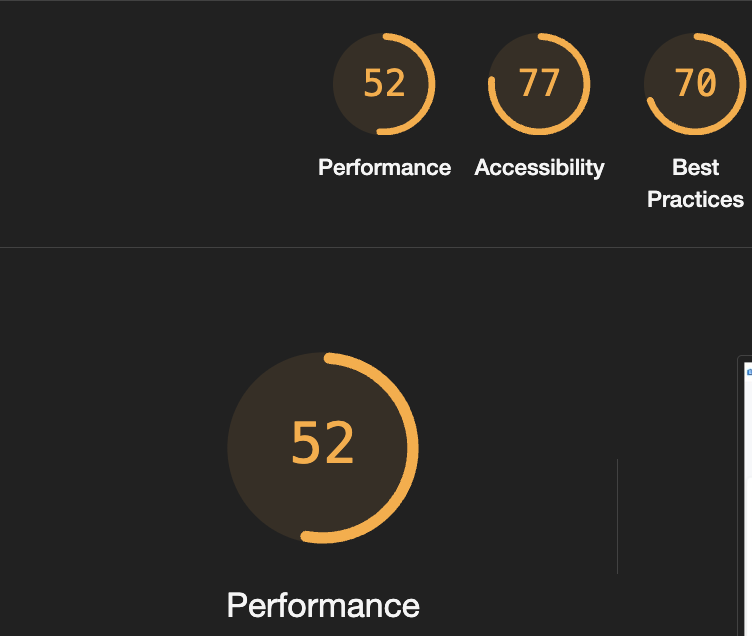This screenshot has height=636, width=752.
Task: Click the "Practices" word under the 70 gauge
Action: pyautogui.click(x=695, y=200)
